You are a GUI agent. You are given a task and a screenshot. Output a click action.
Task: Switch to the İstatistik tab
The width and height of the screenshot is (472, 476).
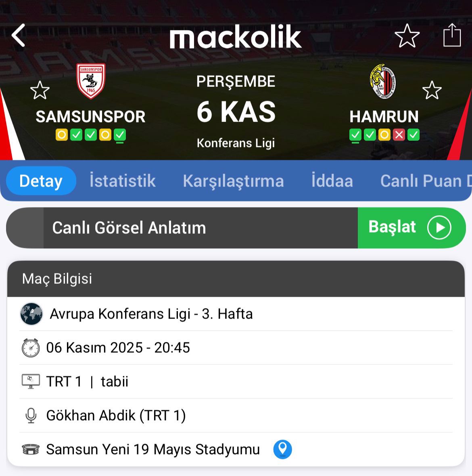[123, 181]
